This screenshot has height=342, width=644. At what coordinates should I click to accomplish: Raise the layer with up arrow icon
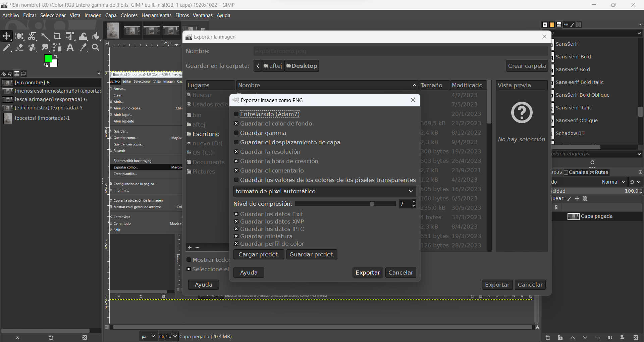(573, 337)
